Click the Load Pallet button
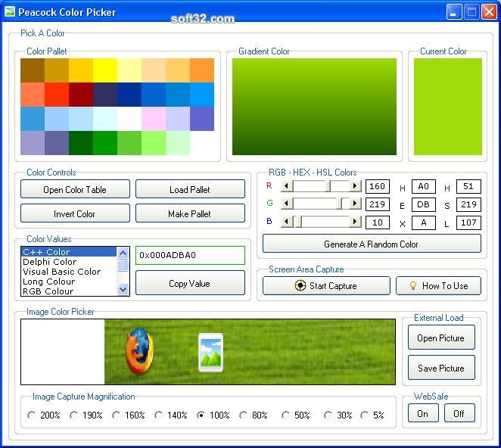501x448 pixels. 190,189
